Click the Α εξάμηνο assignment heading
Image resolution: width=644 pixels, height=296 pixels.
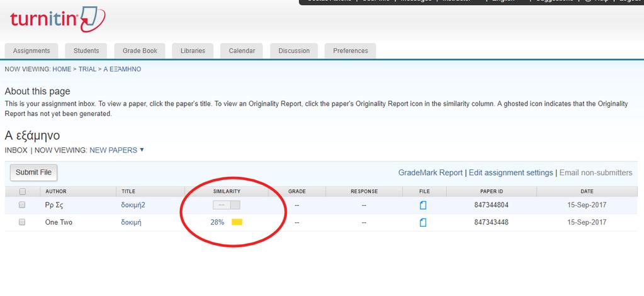point(33,135)
